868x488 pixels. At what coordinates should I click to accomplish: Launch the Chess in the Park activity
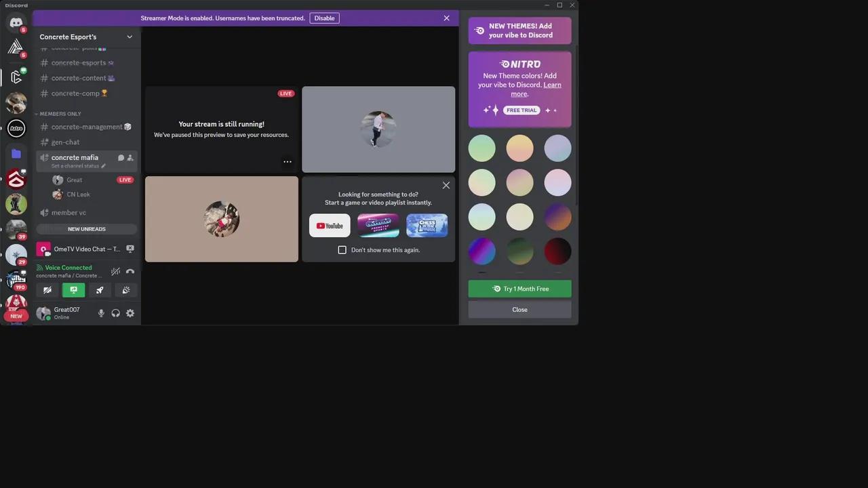click(427, 226)
